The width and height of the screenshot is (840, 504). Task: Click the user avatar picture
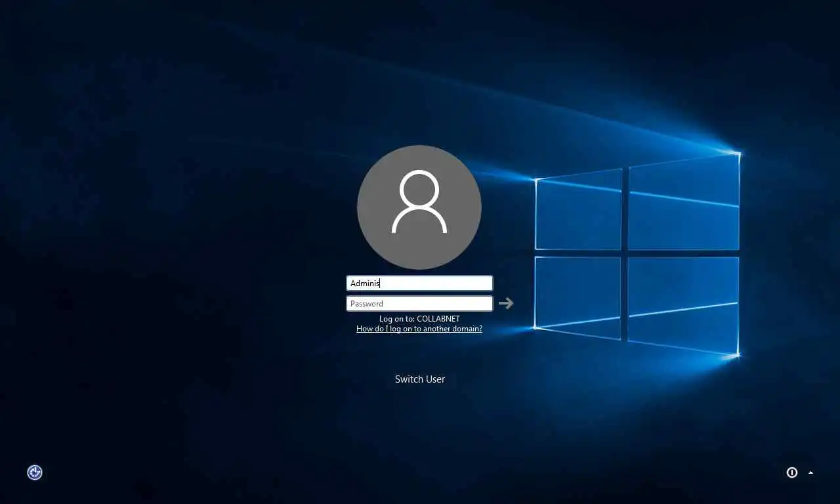pos(419,207)
